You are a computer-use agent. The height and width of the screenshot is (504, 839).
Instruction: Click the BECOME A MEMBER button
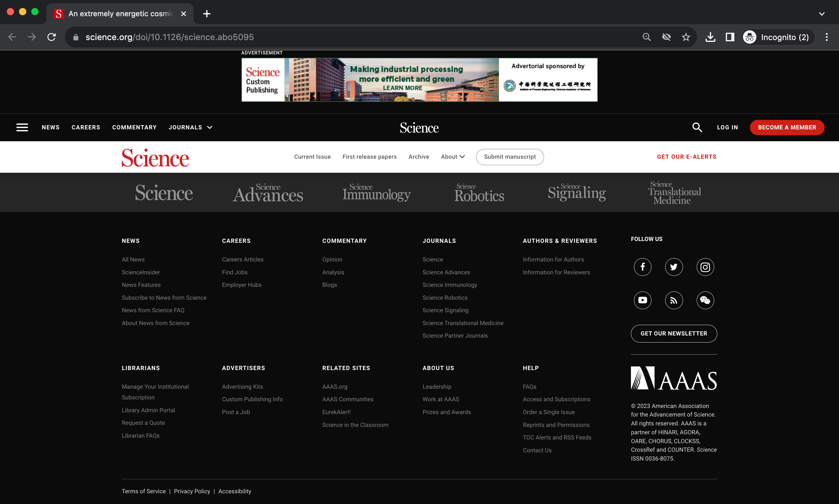click(x=787, y=127)
